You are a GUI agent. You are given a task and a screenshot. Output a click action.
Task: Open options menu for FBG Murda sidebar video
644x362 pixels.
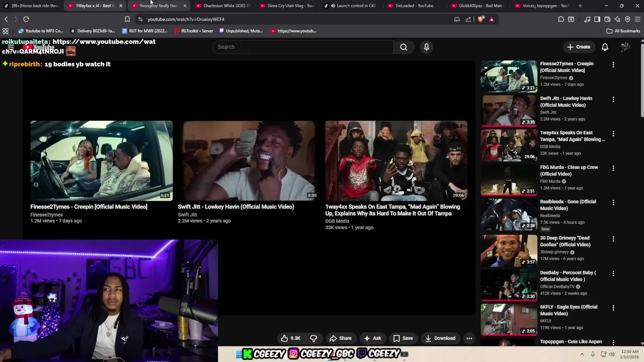point(613,168)
